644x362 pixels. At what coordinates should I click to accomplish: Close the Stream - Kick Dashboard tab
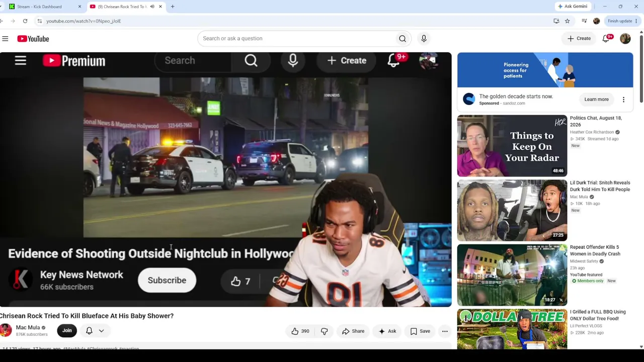click(x=79, y=7)
